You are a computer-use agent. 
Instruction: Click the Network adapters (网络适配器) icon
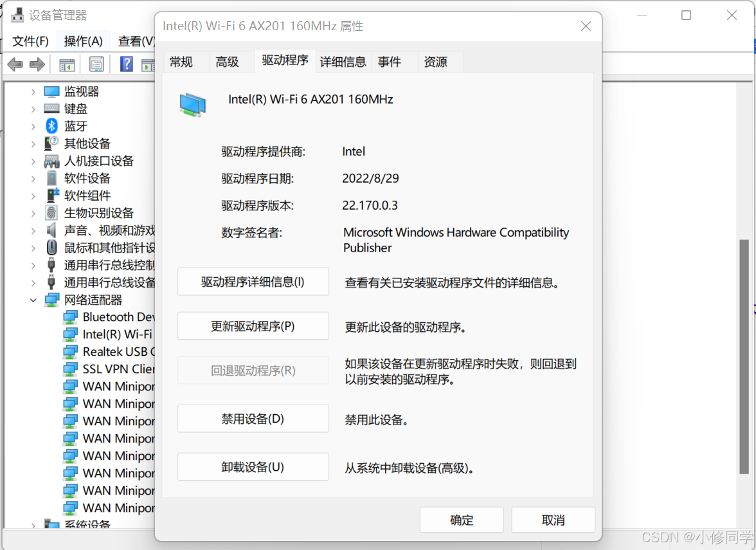tap(51, 300)
